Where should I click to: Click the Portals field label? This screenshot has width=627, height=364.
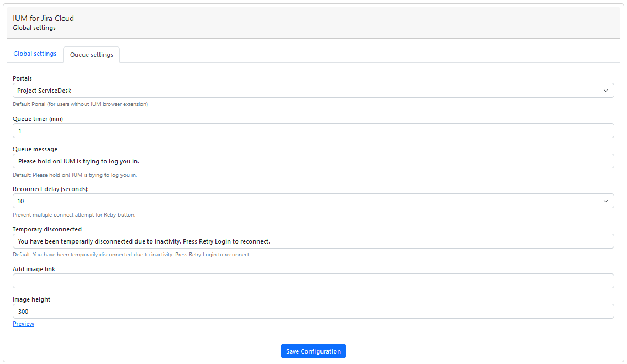pyautogui.click(x=22, y=78)
